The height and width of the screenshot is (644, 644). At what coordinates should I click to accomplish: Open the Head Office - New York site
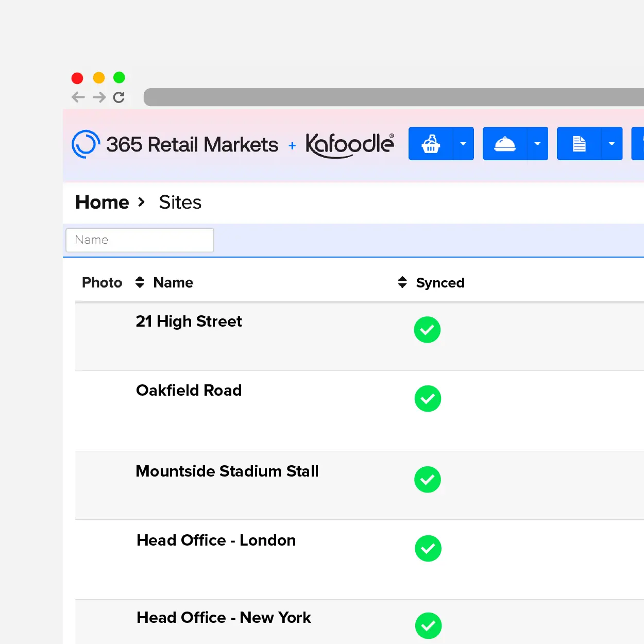point(224,618)
